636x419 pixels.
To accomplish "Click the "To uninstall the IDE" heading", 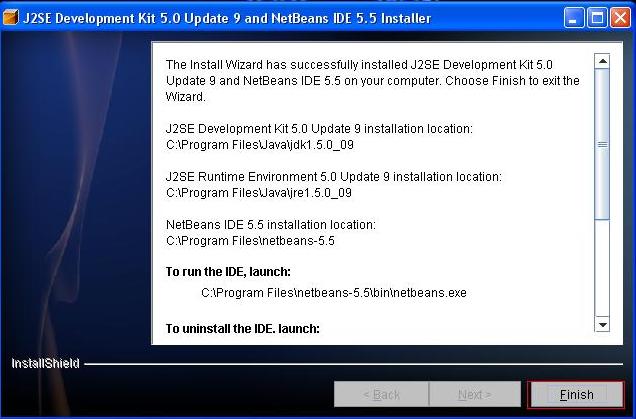I will (x=243, y=328).
